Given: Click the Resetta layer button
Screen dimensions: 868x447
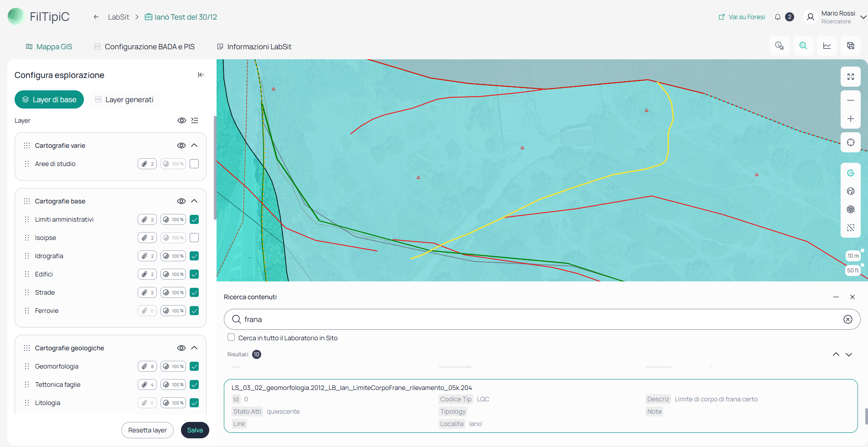Looking at the screenshot, I should pos(147,430).
